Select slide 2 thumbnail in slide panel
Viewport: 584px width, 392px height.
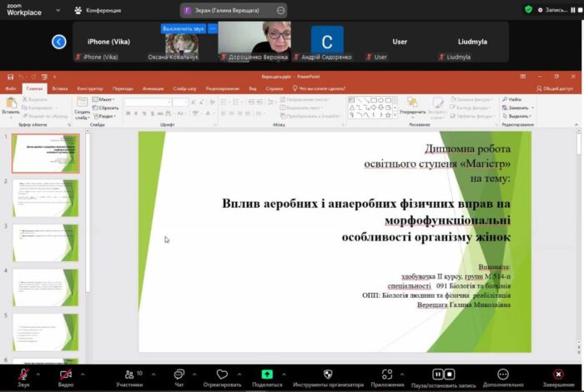48,198
